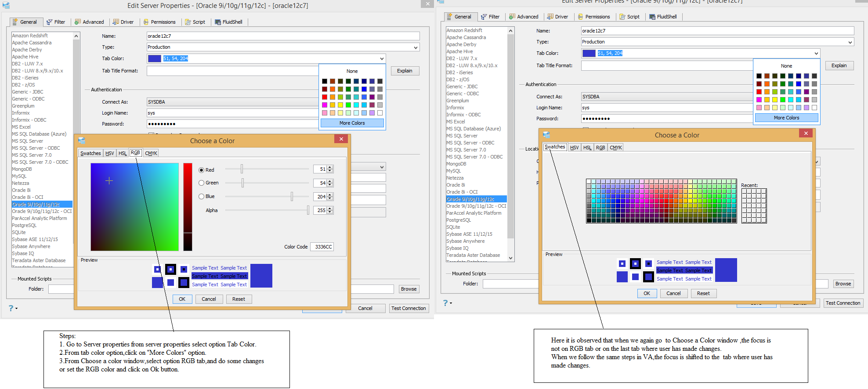Decrease the Green value with its down arrow
The image size is (868, 389).
tap(330, 185)
